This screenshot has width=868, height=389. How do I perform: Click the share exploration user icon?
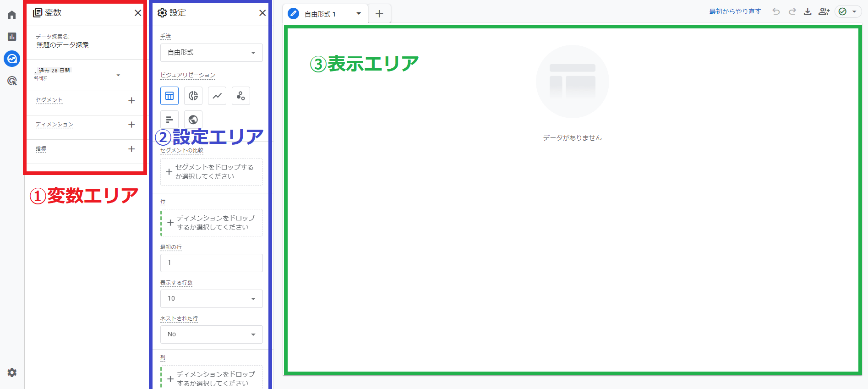(x=824, y=12)
